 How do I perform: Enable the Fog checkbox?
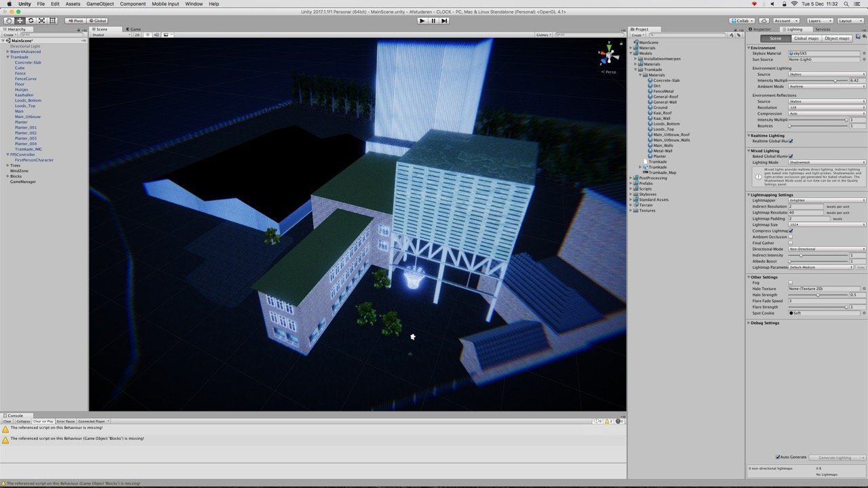[x=791, y=283]
